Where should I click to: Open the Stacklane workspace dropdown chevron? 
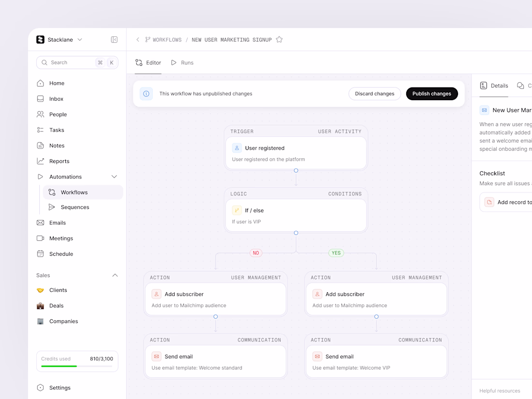pyautogui.click(x=80, y=40)
